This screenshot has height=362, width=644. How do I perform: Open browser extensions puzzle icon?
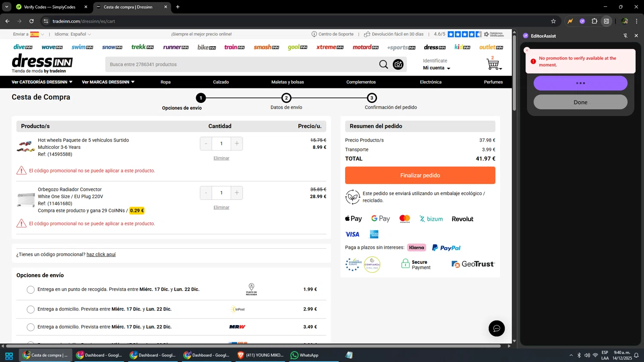click(595, 21)
